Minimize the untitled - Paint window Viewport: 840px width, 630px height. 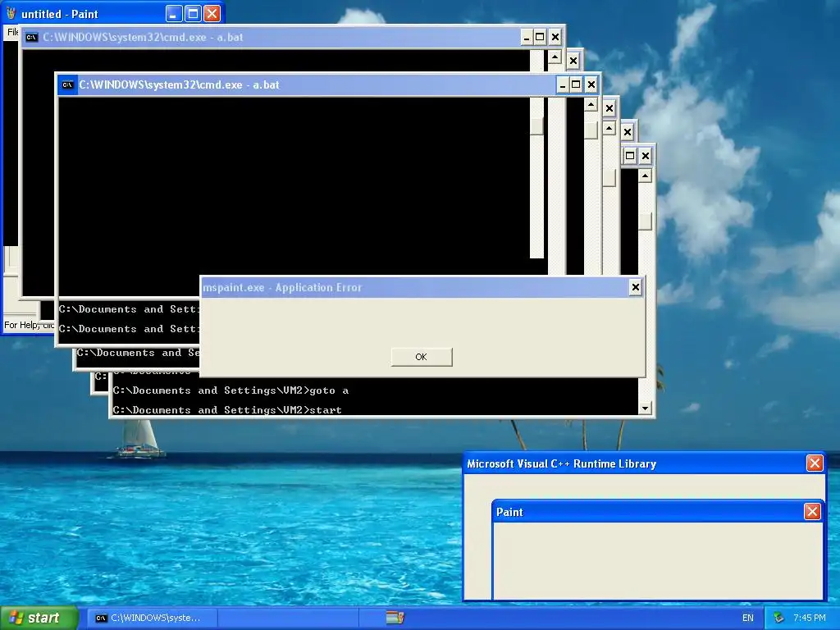tap(174, 13)
